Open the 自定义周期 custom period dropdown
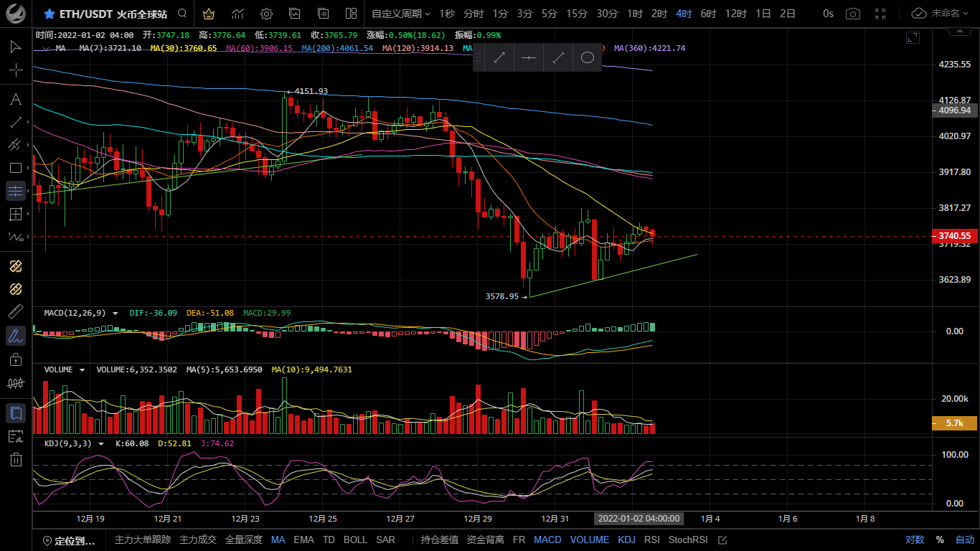 401,14
